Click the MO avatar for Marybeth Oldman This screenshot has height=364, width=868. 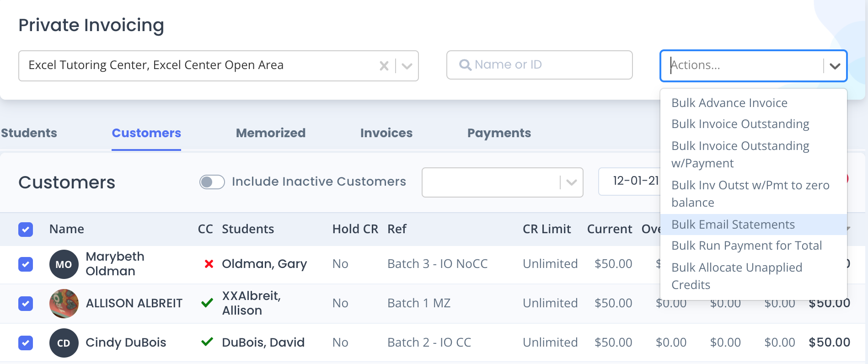(x=64, y=264)
